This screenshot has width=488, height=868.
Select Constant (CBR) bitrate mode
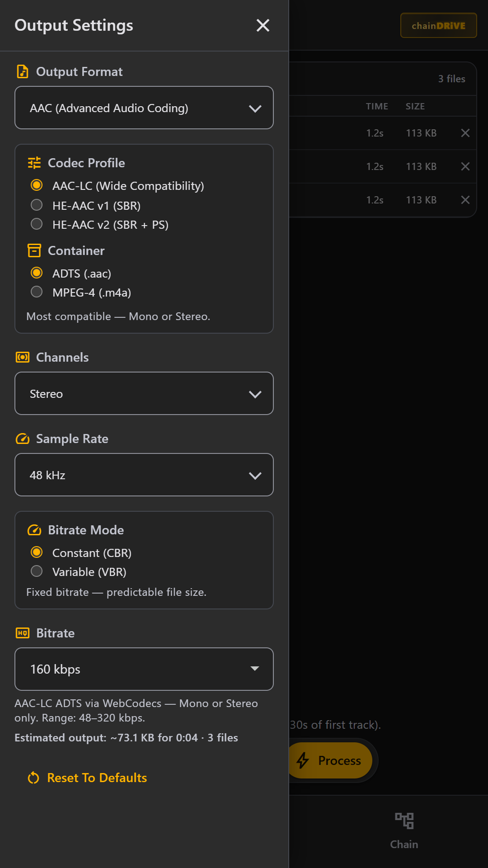click(x=81, y=552)
